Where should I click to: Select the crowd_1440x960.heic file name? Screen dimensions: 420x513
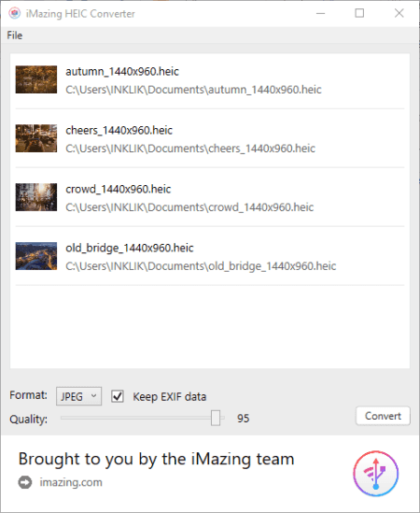click(119, 189)
